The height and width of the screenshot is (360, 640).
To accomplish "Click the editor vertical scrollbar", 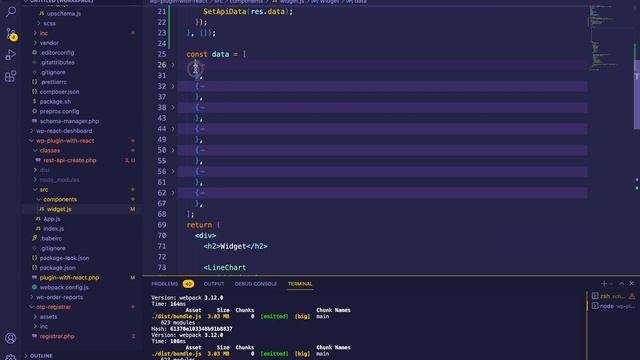I will (636, 94).
